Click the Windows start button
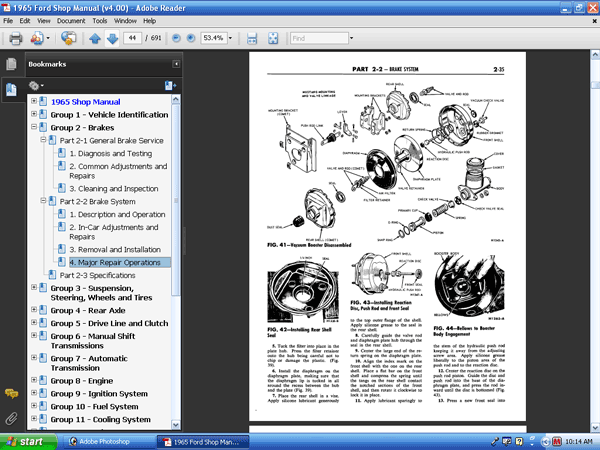Screen dimensions: 600x450 (28, 442)
